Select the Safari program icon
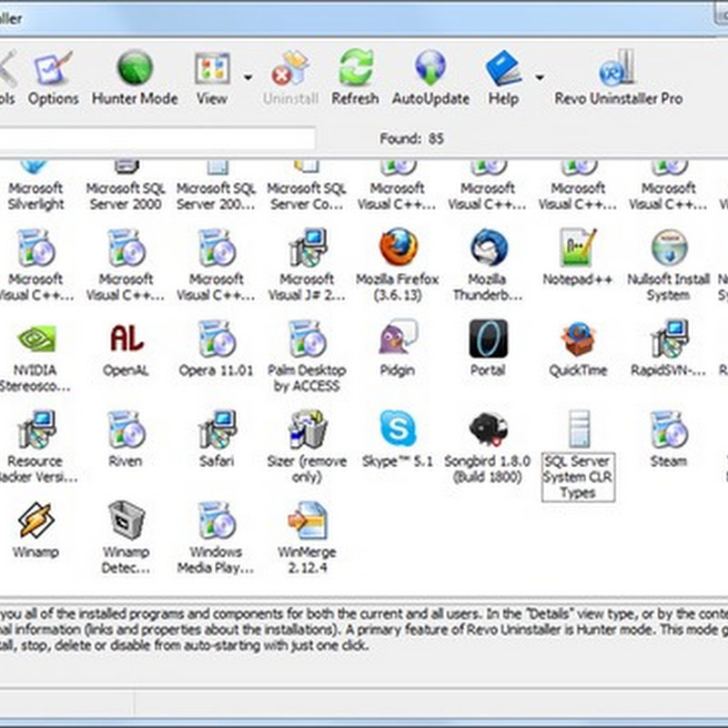Viewport: 728px width, 728px height. (217, 429)
